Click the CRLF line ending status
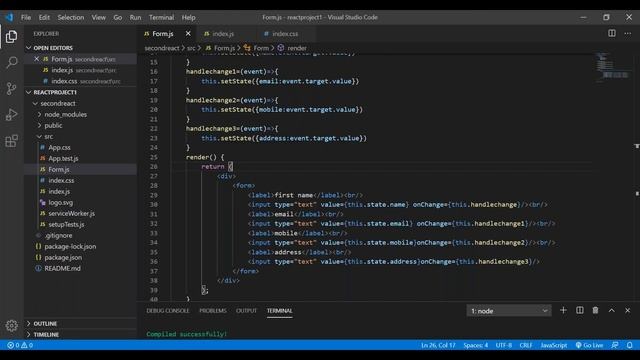 tap(526, 345)
